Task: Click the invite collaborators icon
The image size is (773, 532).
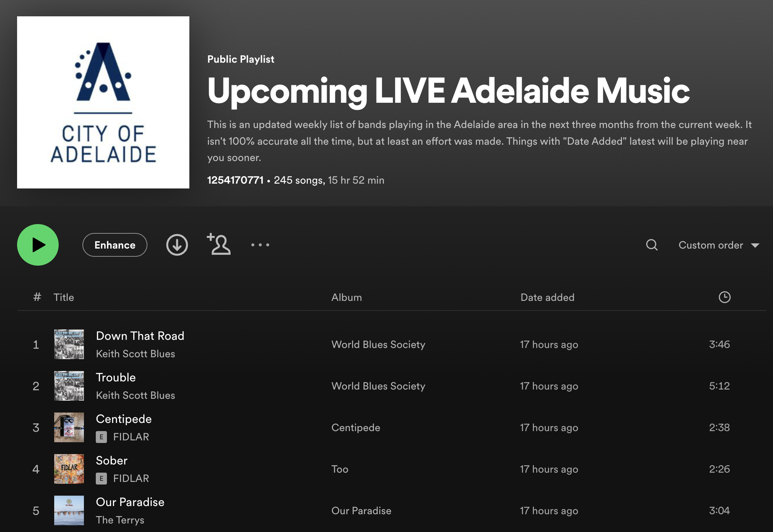Action: (219, 244)
